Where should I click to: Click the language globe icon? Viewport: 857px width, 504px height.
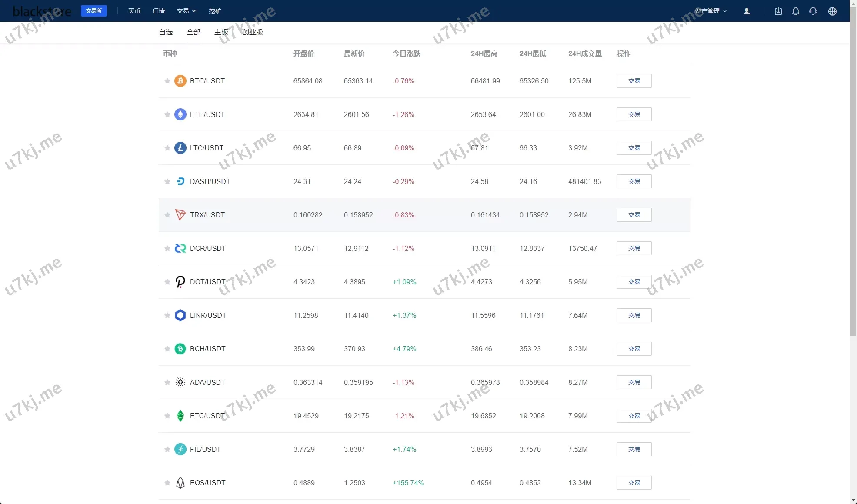pyautogui.click(x=832, y=11)
